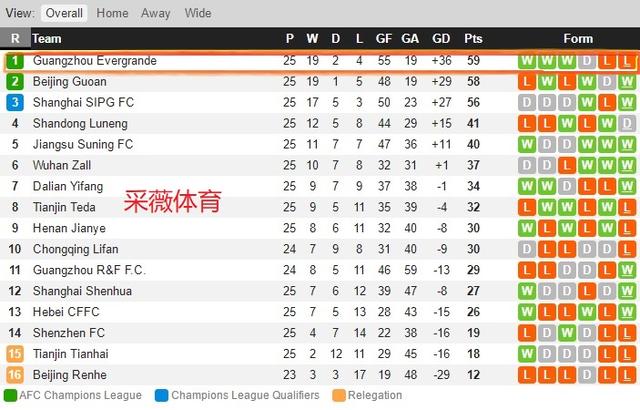Switch to the Home tab
Screen dimensions: 640x410
[x=112, y=13]
